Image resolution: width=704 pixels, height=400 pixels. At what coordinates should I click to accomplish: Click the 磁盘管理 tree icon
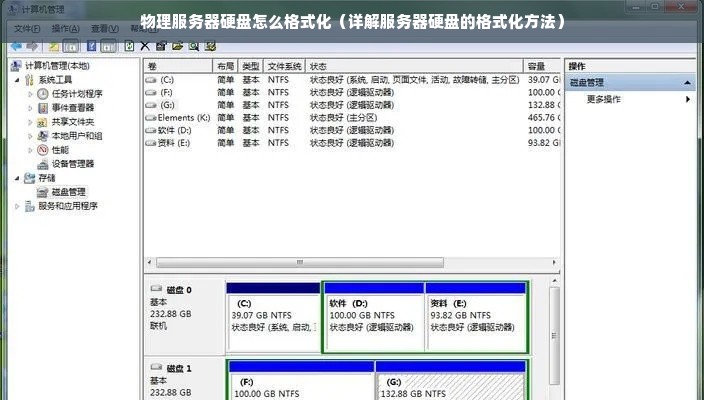click(x=43, y=192)
